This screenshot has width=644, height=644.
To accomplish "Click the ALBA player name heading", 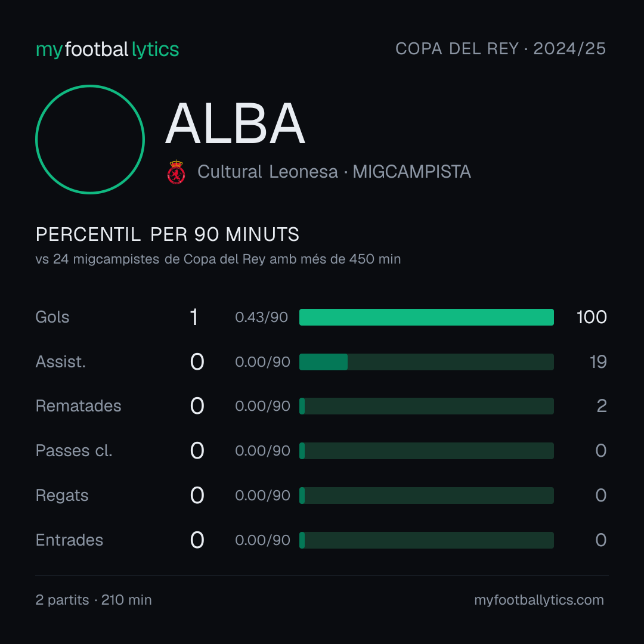I will coord(235,123).
